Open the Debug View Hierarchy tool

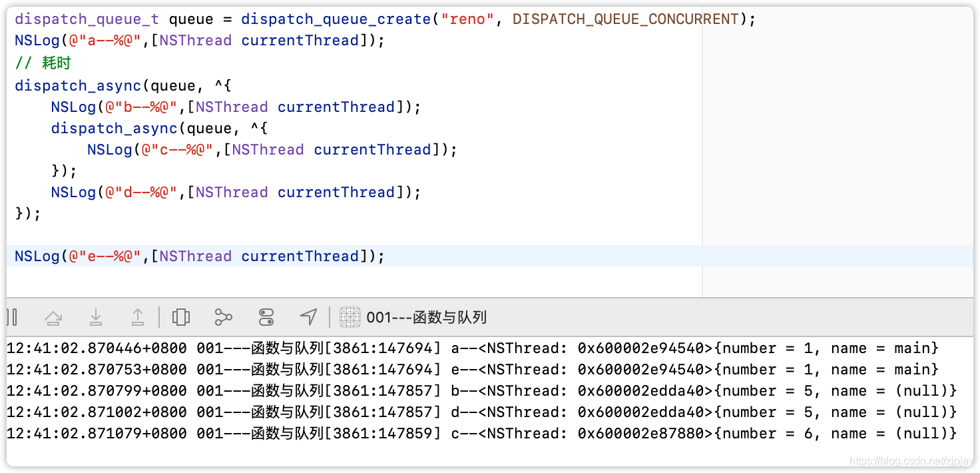(181, 317)
